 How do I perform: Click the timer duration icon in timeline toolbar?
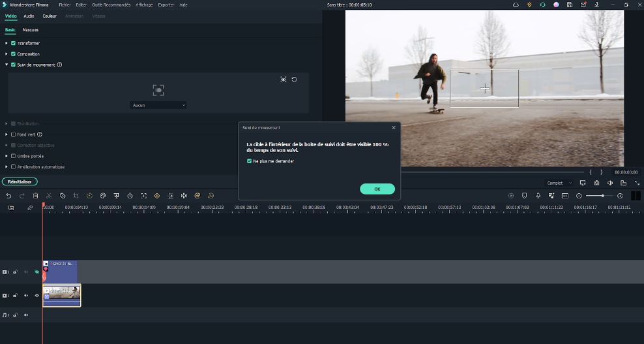click(130, 196)
